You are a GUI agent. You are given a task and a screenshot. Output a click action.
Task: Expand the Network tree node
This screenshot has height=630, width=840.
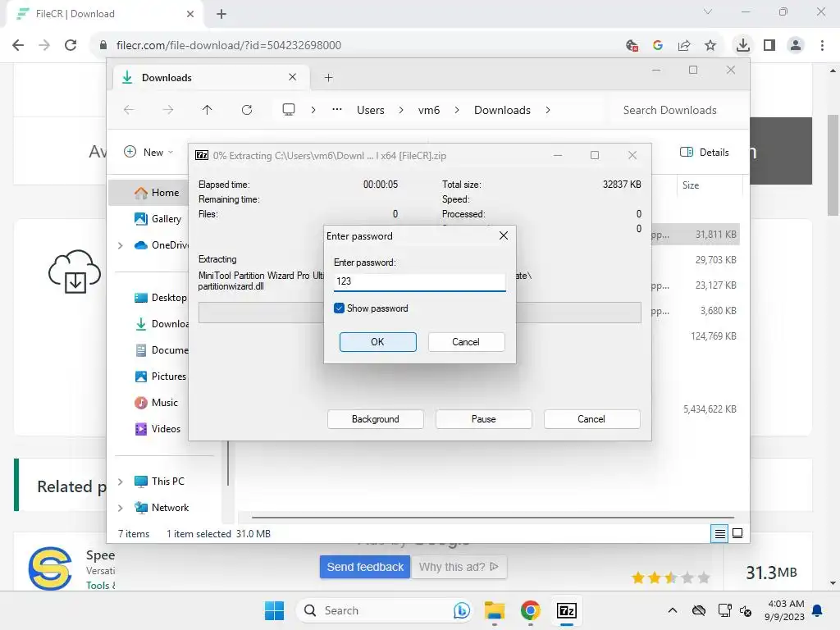(x=121, y=507)
